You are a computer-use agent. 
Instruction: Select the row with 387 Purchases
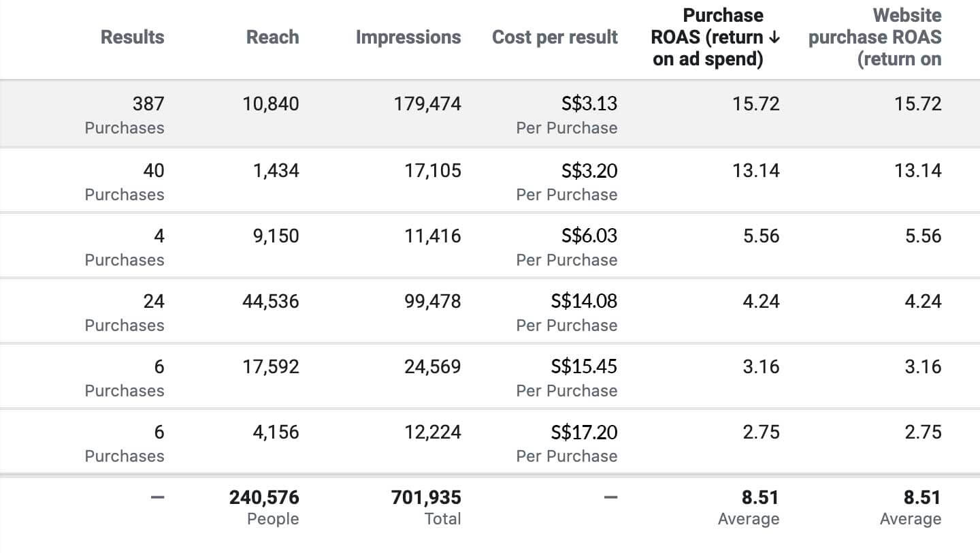point(490,114)
